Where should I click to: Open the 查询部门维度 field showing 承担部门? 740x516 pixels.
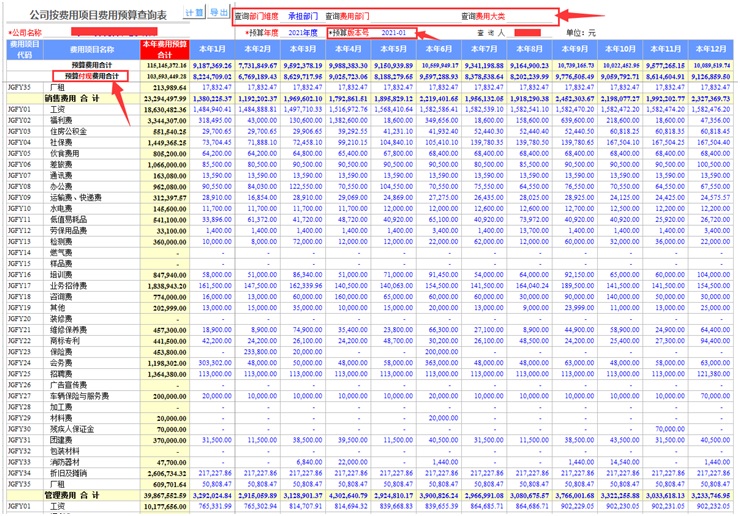coord(303,17)
